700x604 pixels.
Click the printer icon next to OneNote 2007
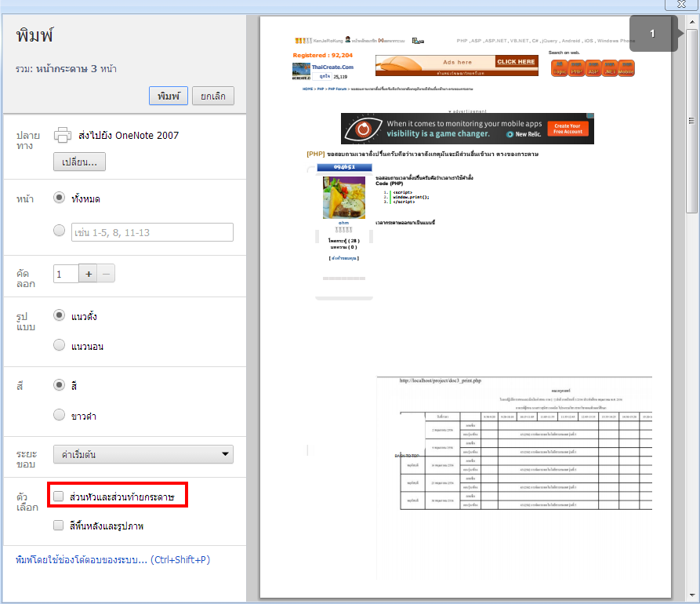(63, 135)
